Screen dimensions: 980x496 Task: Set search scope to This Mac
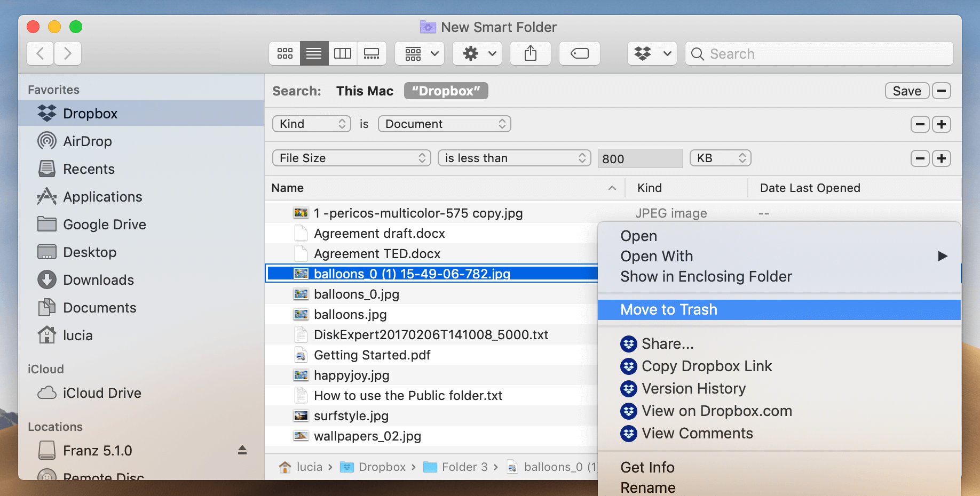(365, 91)
